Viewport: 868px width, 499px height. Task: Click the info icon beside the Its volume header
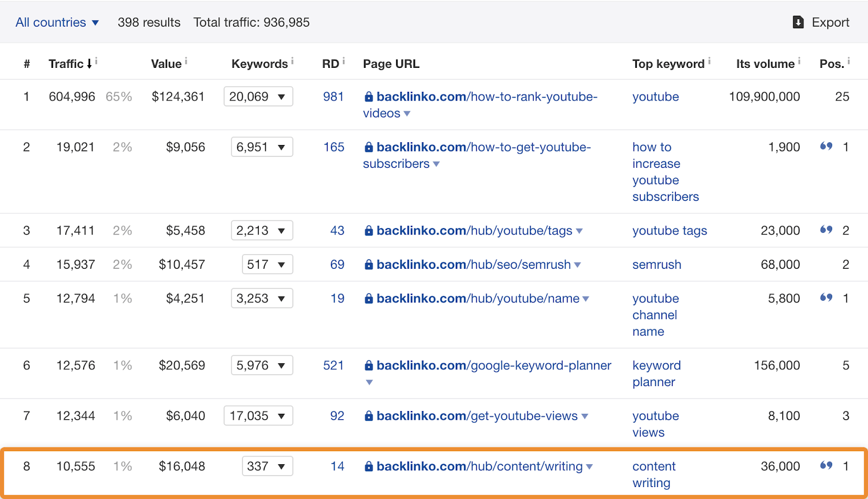(799, 60)
